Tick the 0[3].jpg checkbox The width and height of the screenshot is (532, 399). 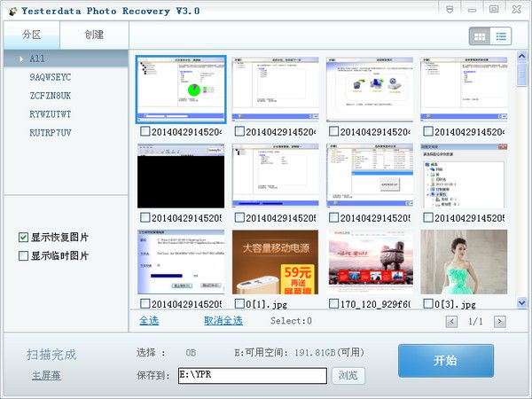428,303
